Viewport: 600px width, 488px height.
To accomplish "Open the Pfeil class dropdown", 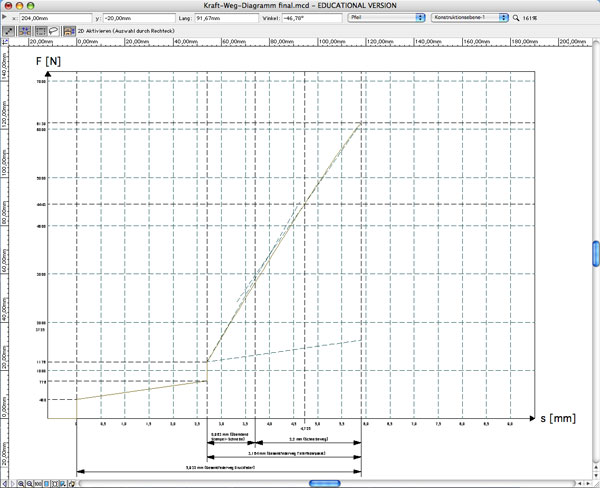I will coord(386,18).
